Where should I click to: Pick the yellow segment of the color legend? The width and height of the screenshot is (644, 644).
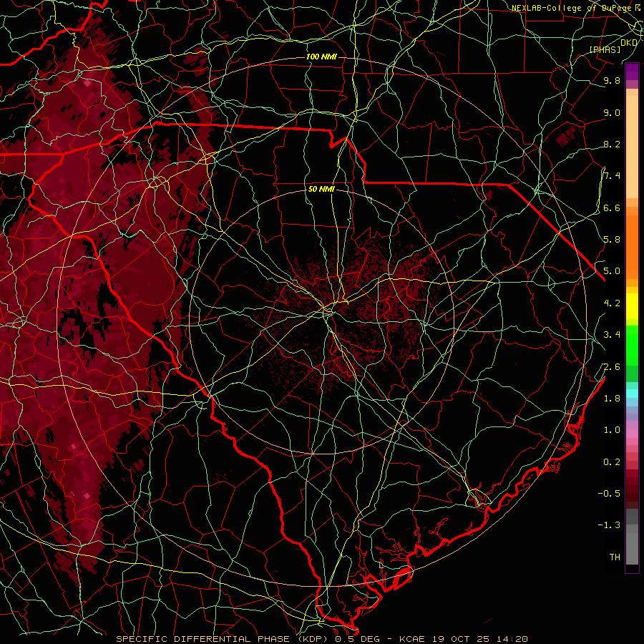632,306
